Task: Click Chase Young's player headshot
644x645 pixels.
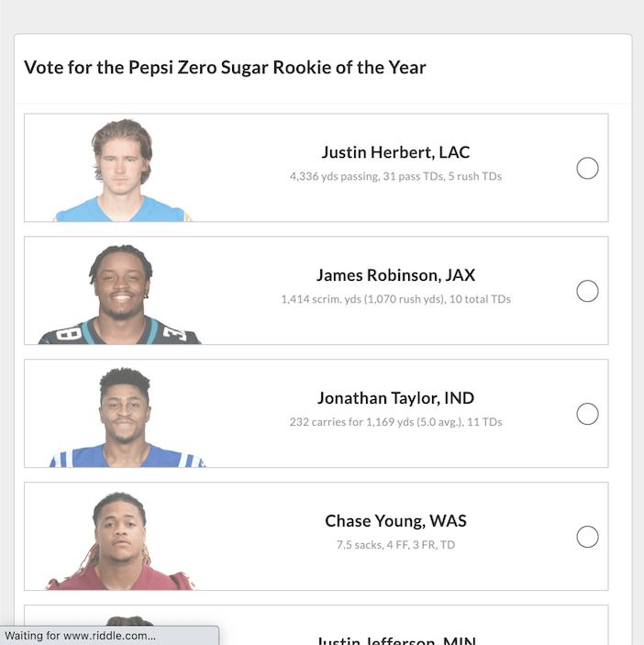Action: coord(121,540)
